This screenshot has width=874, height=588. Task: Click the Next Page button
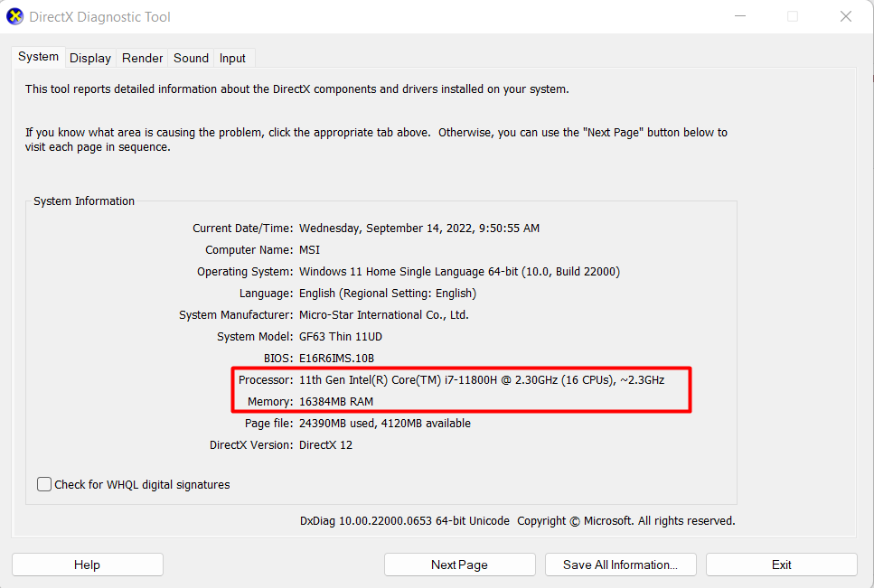(459, 565)
